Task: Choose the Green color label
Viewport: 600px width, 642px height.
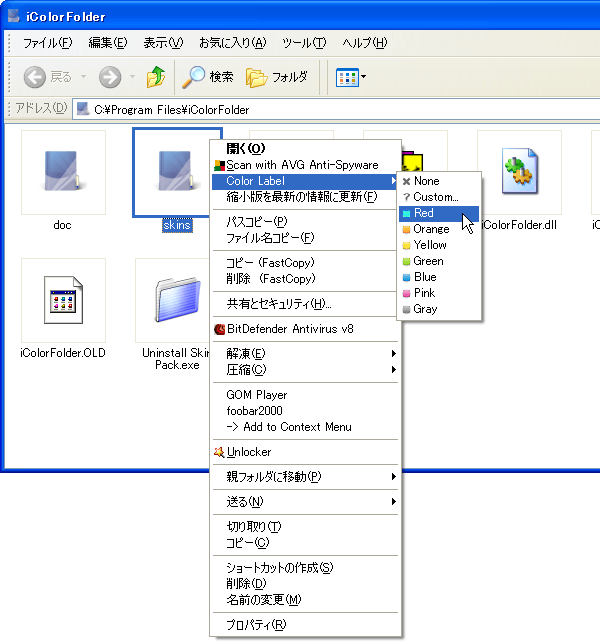Action: [439, 261]
